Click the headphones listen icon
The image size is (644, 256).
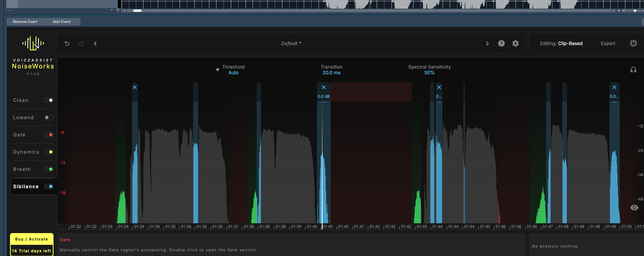point(633,70)
